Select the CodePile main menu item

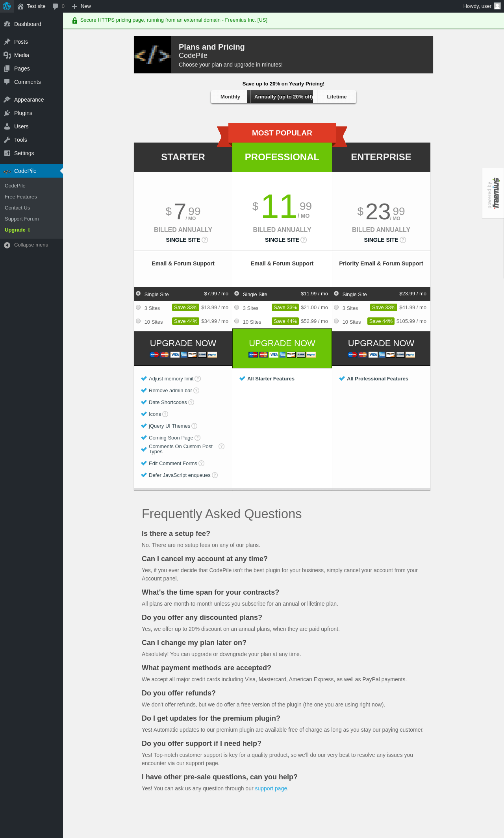(x=31, y=171)
